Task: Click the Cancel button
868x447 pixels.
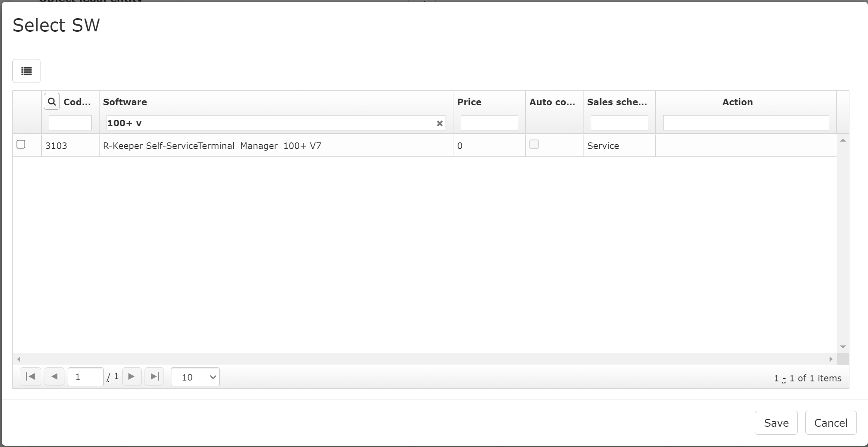Action: click(x=830, y=423)
